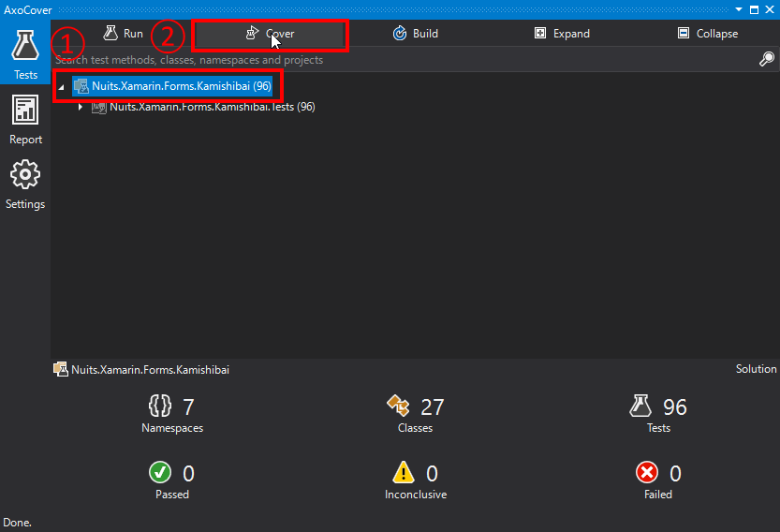Maximize the AxoCover tool window
Viewport: 780px width, 532px height.
click(754, 9)
